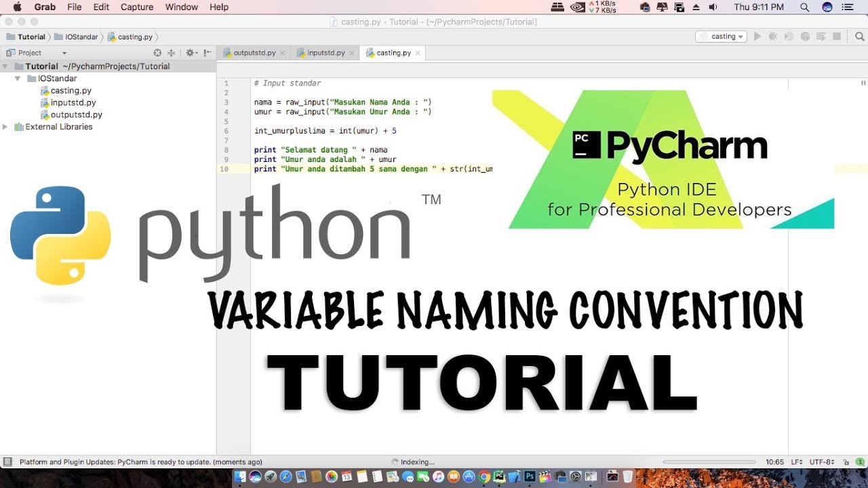Open the casting run configuration dropdown
Viewport: 868px width, 488px height.
pyautogui.click(x=722, y=37)
